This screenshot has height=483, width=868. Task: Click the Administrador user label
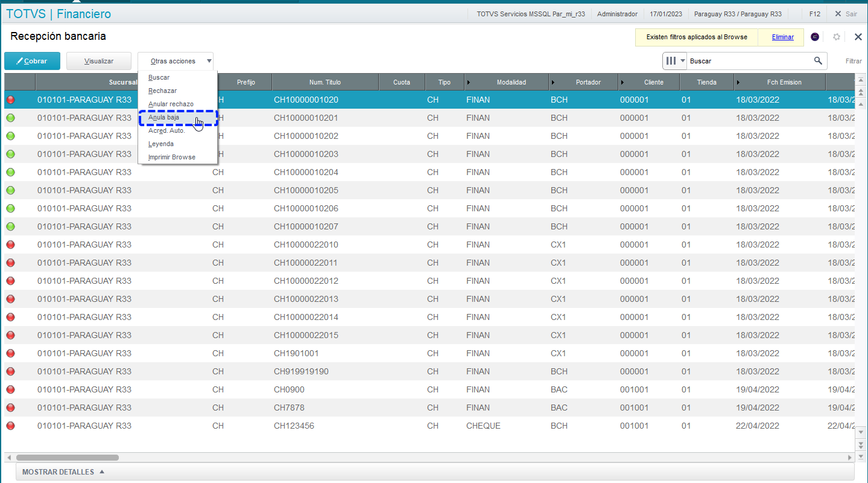pos(617,14)
